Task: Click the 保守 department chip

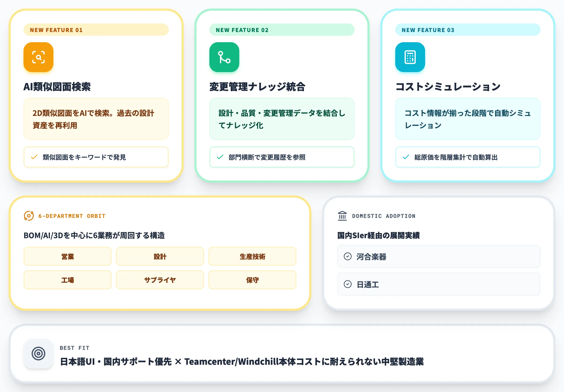Action: 252,280
